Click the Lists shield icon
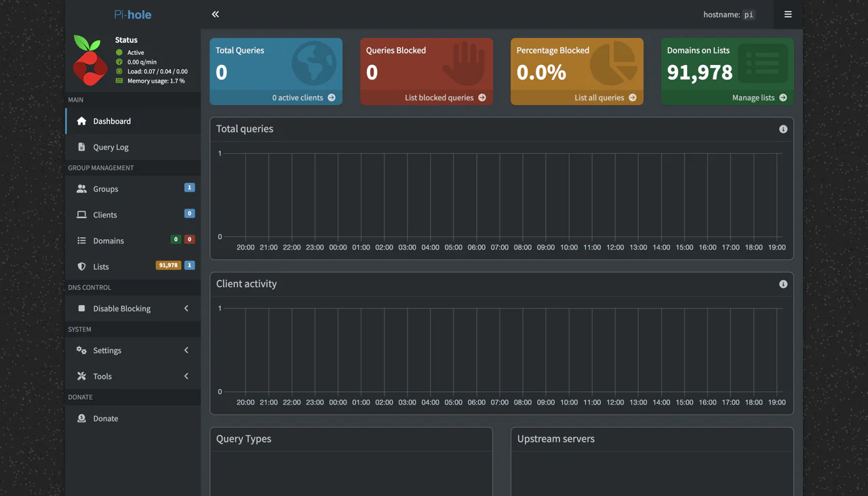The height and width of the screenshot is (496, 868). pos(81,266)
